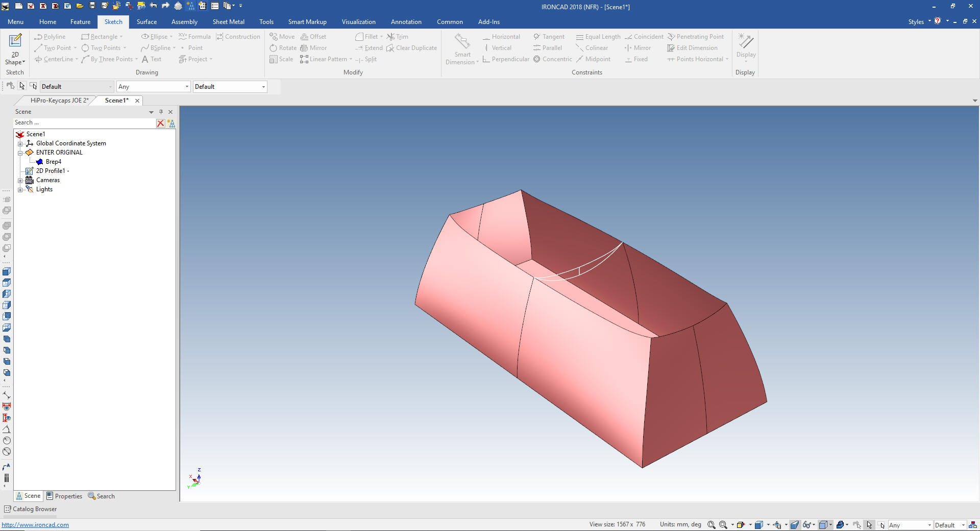
Task: Open the Any filter dropdown in toolbar
Action: pos(153,87)
